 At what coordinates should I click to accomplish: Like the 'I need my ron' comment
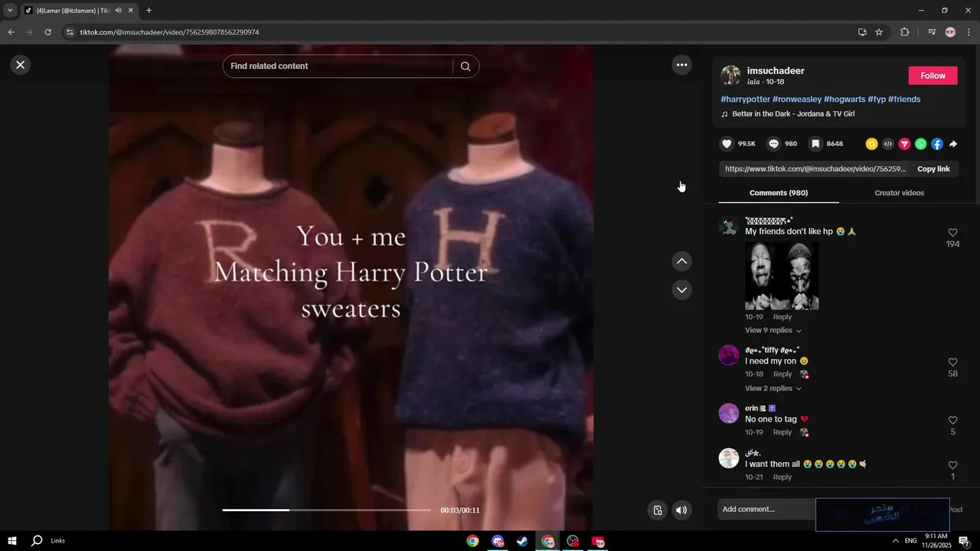[x=952, y=363]
